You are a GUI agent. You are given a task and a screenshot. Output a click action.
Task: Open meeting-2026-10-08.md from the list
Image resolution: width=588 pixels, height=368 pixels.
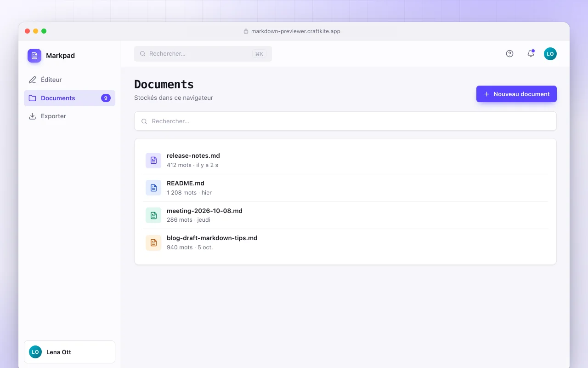[345, 215]
